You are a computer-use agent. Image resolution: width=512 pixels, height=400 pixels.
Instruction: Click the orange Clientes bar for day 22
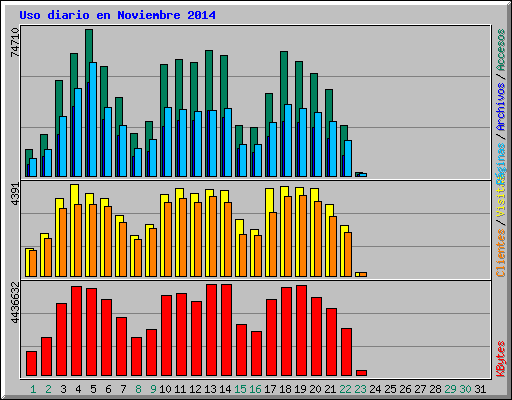click(348, 254)
